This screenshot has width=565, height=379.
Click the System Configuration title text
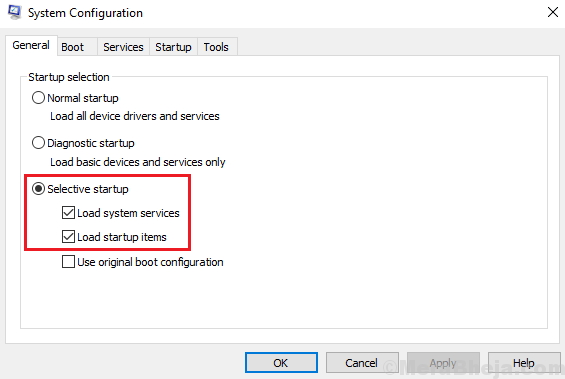coord(85,13)
